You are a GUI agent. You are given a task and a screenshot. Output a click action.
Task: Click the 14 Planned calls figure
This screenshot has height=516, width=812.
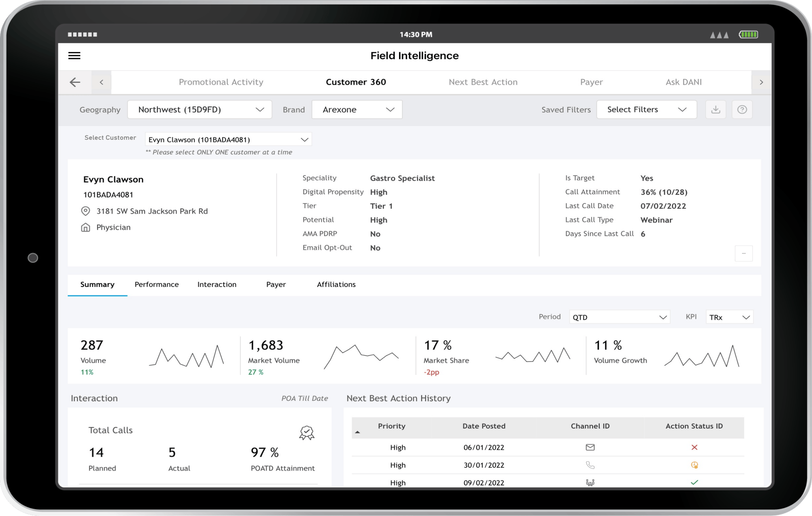(x=96, y=453)
